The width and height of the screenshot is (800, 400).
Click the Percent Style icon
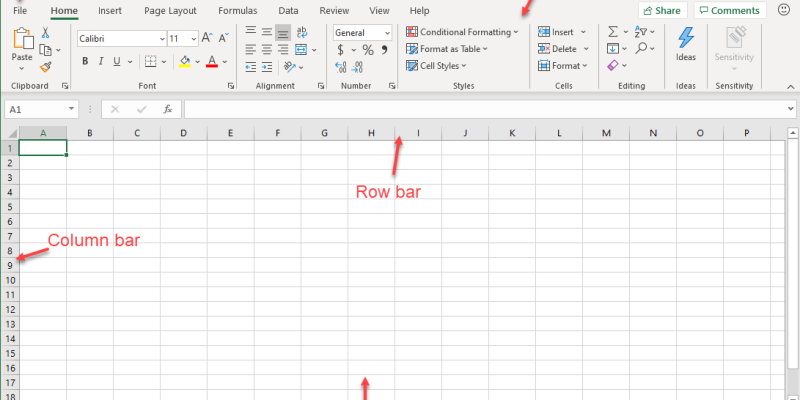(368, 49)
